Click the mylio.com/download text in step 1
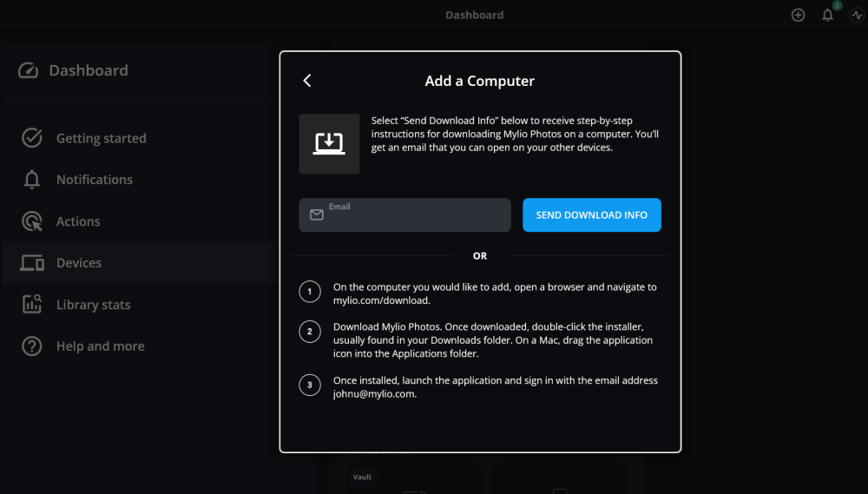The image size is (868, 494). (381, 300)
